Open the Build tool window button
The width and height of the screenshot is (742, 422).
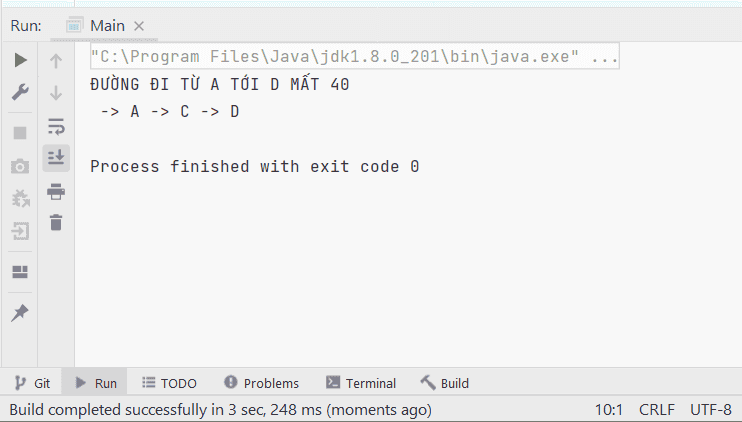[445, 383]
